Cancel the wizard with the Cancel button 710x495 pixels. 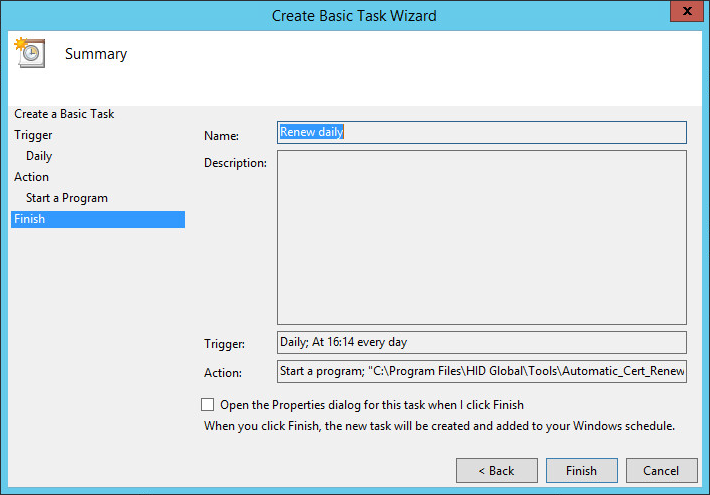tap(661, 470)
